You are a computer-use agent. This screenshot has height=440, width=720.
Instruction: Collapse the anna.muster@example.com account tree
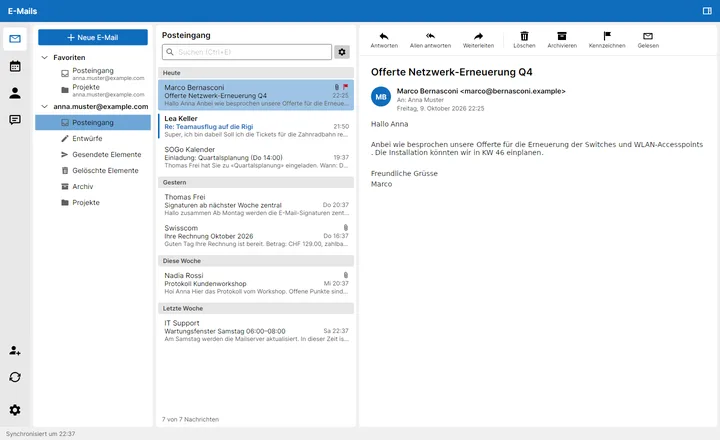point(45,107)
